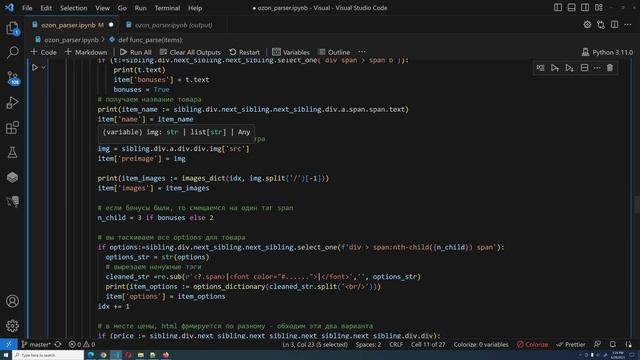Open the Help menu
Screen dimensions: 640x360
point(195,8)
